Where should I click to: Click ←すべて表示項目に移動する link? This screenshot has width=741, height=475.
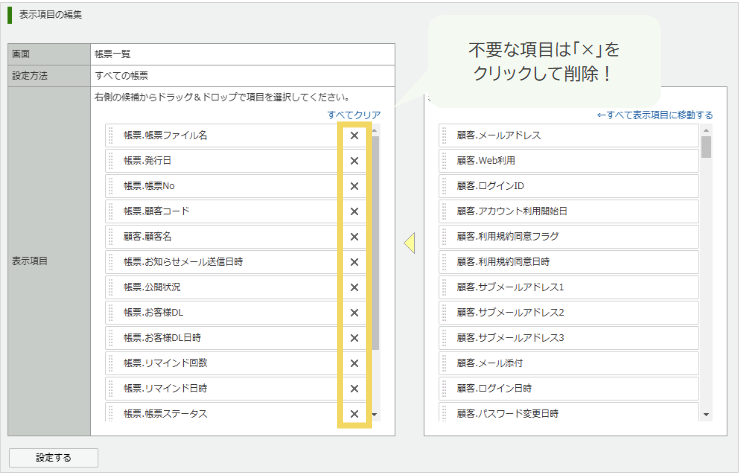tap(655, 115)
